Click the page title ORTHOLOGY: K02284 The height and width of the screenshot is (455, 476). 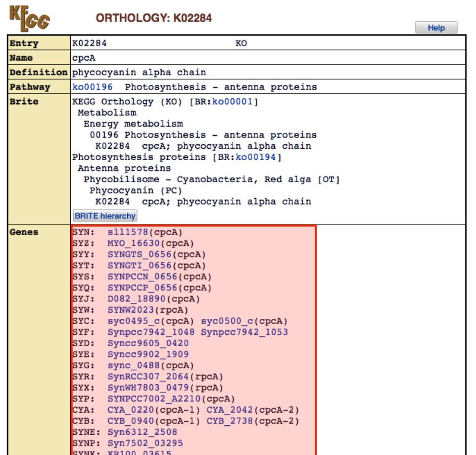(154, 18)
